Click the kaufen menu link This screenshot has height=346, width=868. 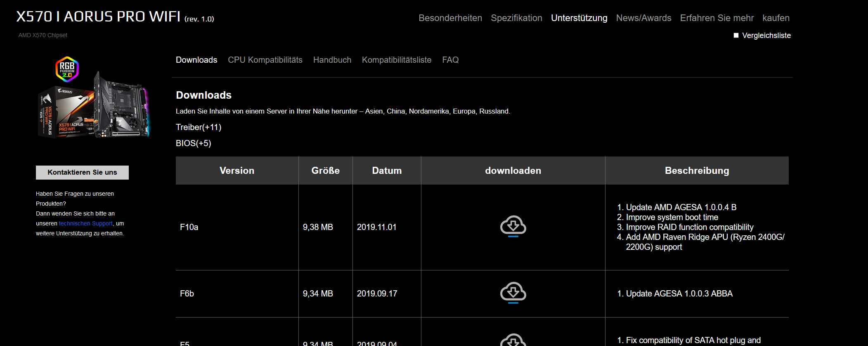pos(776,18)
